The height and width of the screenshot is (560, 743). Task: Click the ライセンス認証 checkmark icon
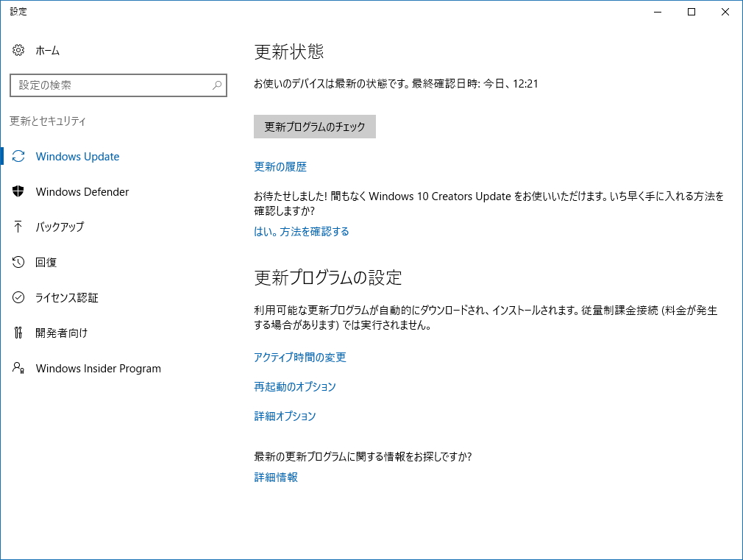point(18,297)
